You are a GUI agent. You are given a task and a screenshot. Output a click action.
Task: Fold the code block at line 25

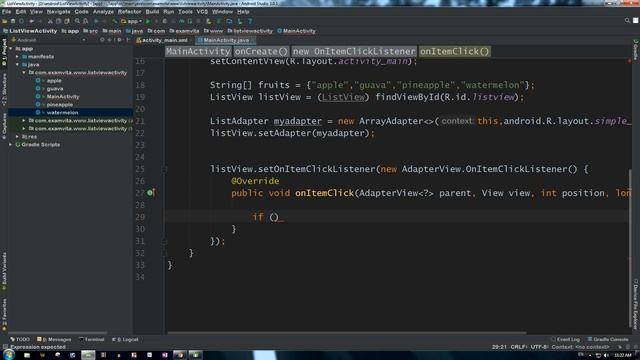(x=164, y=169)
